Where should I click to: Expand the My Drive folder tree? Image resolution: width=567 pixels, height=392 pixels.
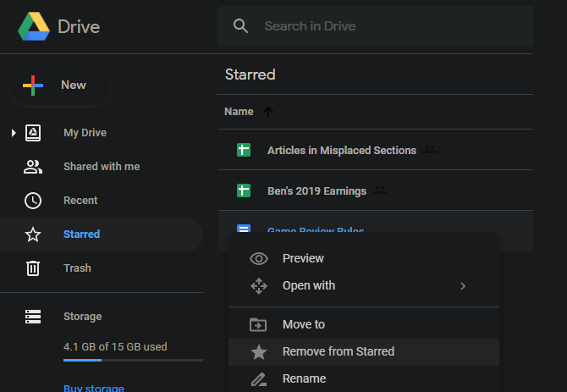(x=13, y=133)
